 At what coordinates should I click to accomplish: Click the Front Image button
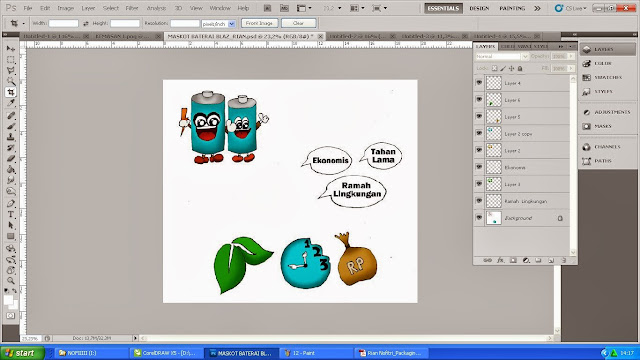[259, 23]
